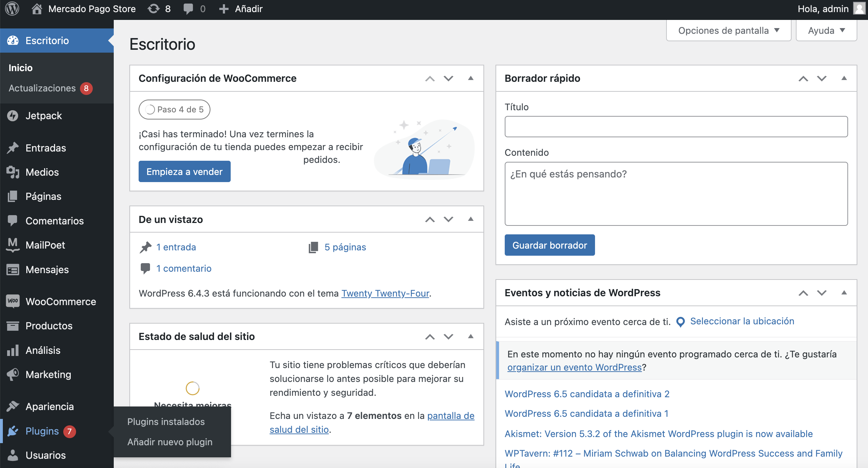The height and width of the screenshot is (468, 868).
Task: Focus the Contenido text area
Action: (676, 194)
